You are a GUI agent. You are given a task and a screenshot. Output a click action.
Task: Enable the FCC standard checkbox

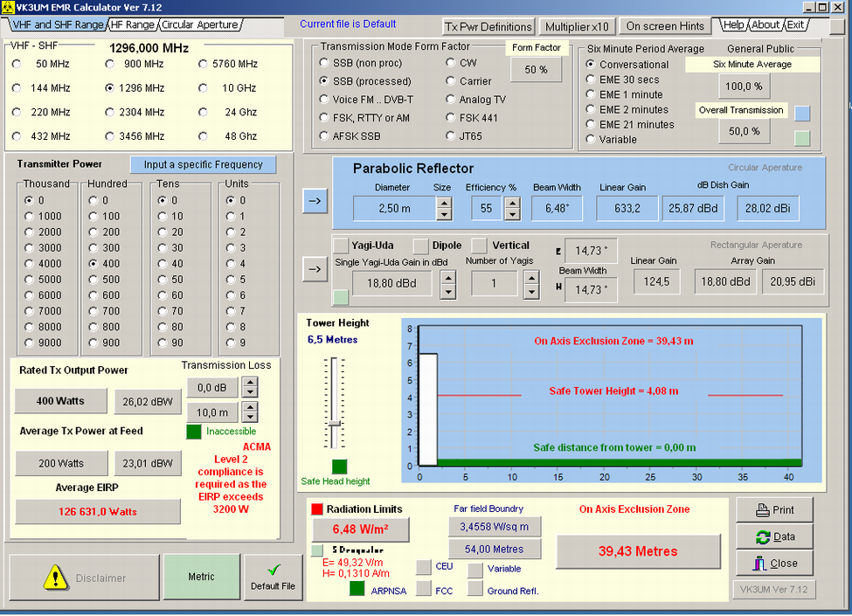(423, 588)
